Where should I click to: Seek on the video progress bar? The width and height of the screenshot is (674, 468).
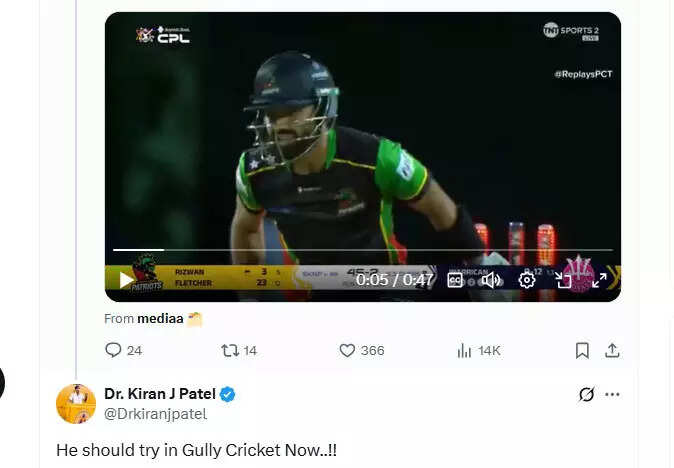(x=363, y=249)
